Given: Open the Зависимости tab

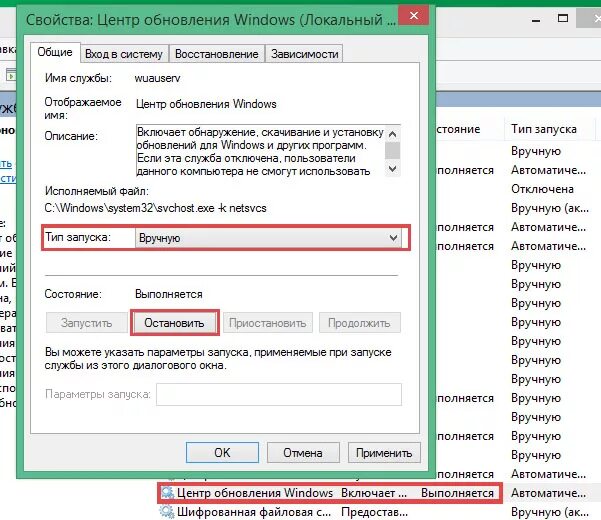Looking at the screenshot, I should pyautogui.click(x=305, y=54).
